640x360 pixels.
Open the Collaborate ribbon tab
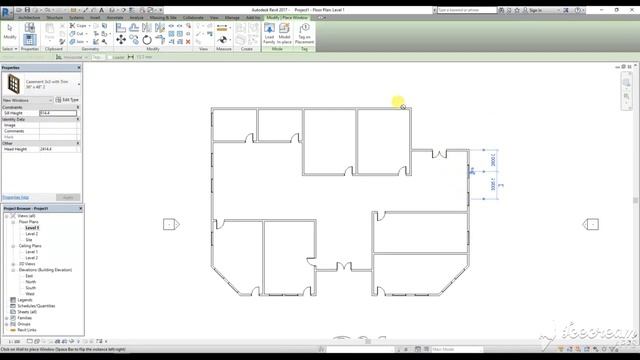coord(193,18)
